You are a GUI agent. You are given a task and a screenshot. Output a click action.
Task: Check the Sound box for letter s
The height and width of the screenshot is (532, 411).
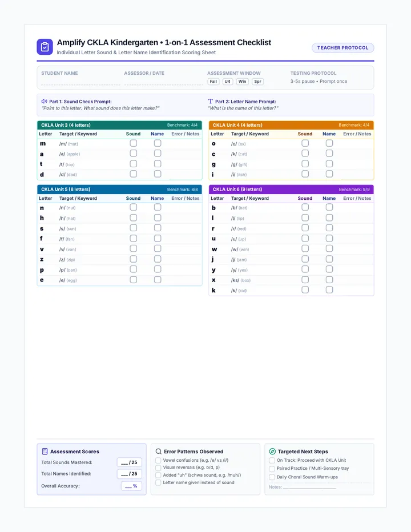point(134,228)
